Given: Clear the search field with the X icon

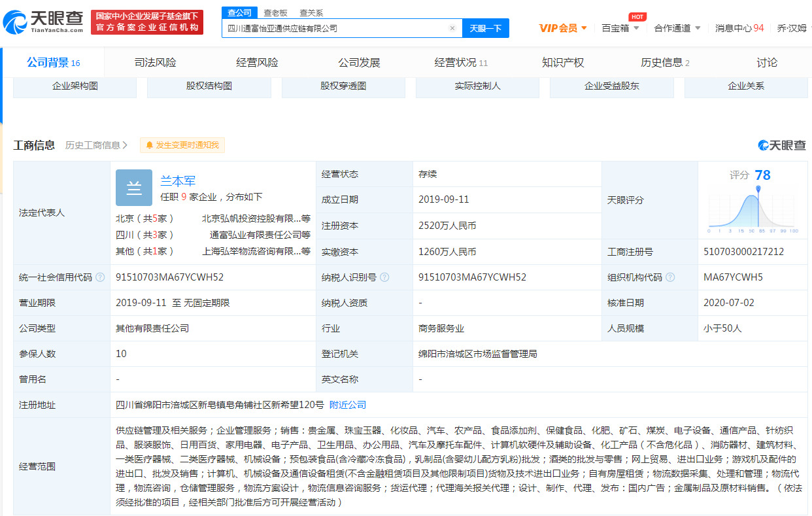Looking at the screenshot, I should pyautogui.click(x=452, y=28).
